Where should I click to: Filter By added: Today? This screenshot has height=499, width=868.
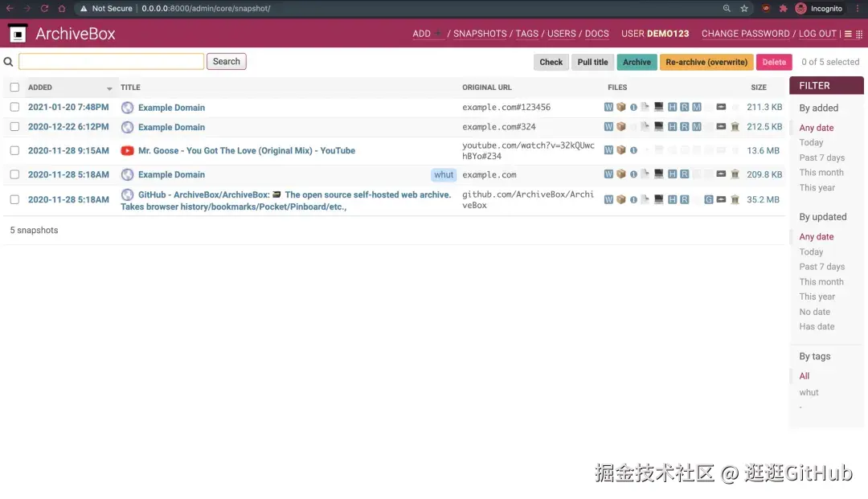pos(811,143)
